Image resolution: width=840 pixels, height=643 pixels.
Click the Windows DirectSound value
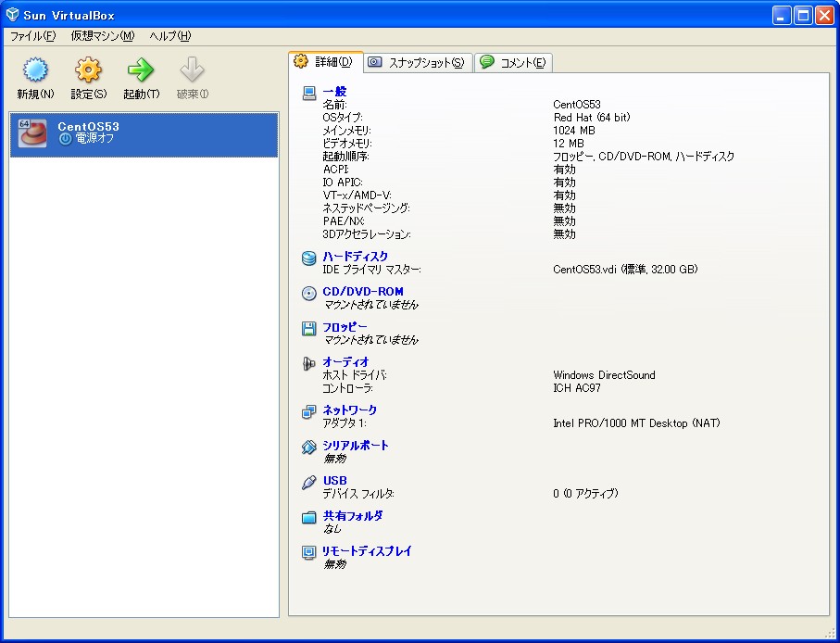tap(604, 375)
